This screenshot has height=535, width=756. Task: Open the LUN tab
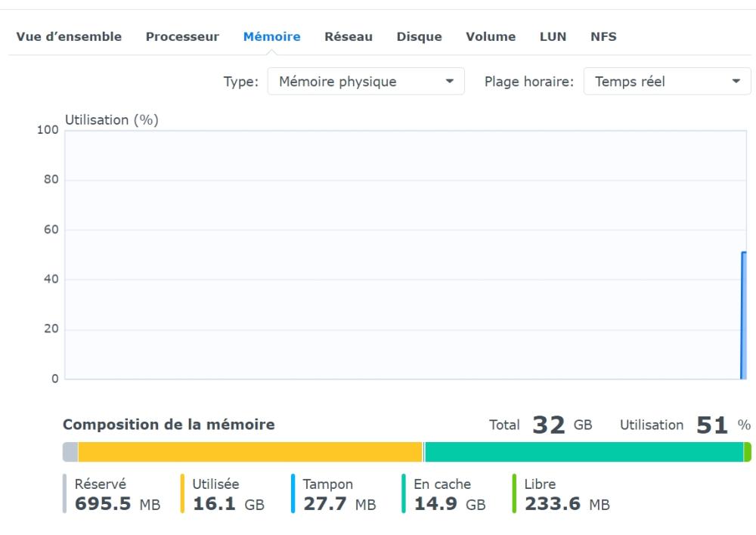[x=553, y=36]
